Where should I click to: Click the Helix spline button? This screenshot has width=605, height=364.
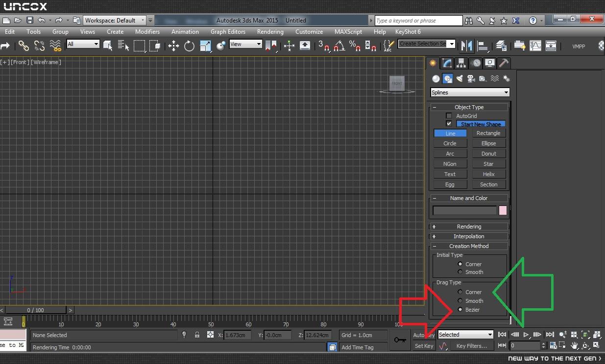click(x=488, y=174)
